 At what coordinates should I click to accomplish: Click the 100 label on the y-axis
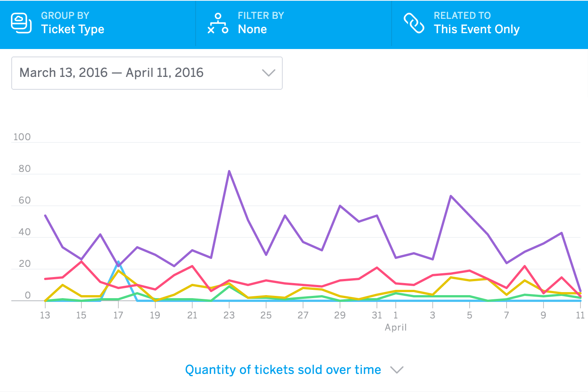pyautogui.click(x=22, y=137)
